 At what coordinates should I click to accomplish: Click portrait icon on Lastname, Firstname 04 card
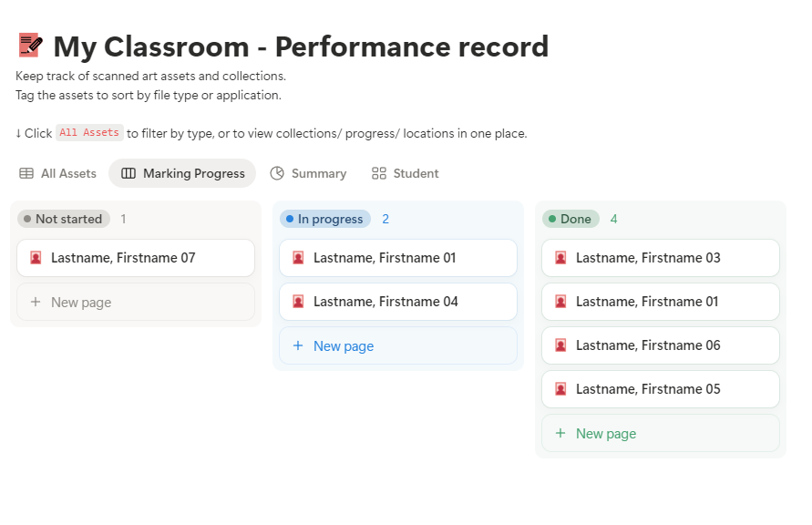(x=298, y=302)
